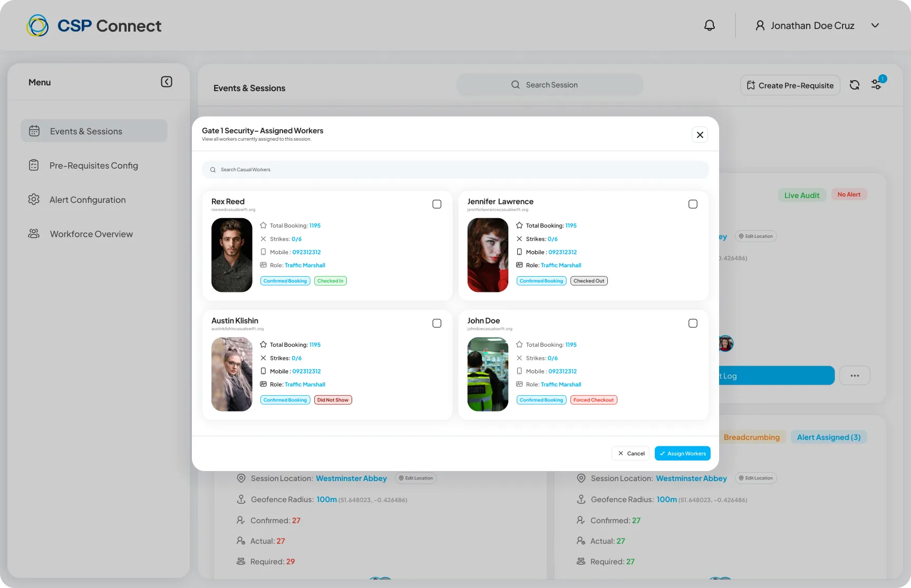The image size is (911, 588).
Task: Click the Required group icon in bottom-right card
Action: (581, 561)
